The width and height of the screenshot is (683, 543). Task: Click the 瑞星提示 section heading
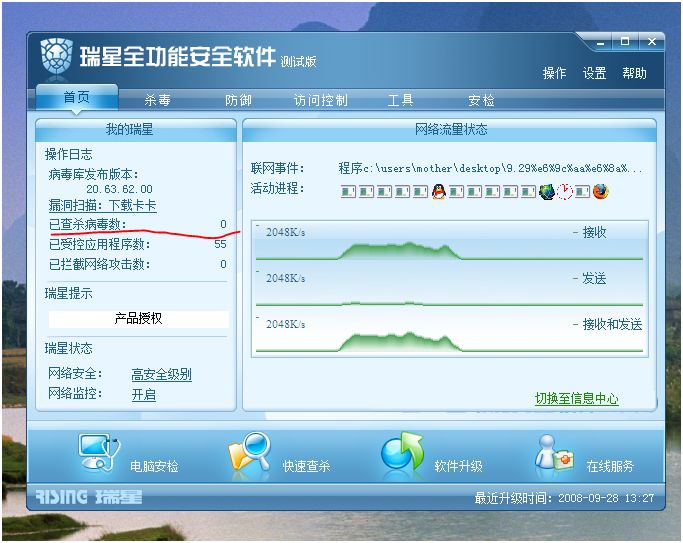(68, 293)
